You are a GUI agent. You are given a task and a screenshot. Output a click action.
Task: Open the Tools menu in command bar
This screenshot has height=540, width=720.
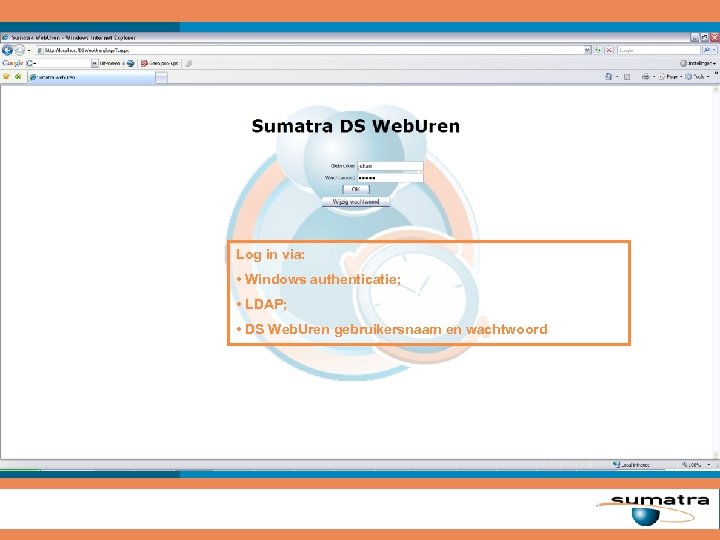pyautogui.click(x=697, y=77)
